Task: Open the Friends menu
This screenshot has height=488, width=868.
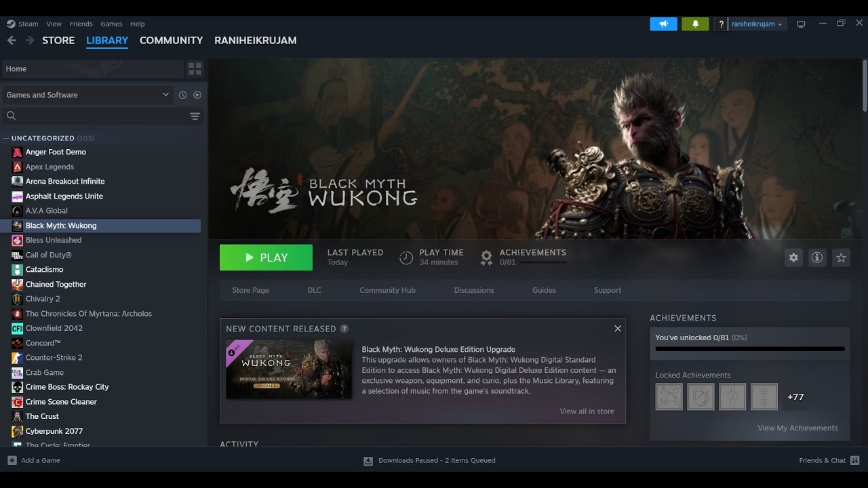Action: coord(81,24)
